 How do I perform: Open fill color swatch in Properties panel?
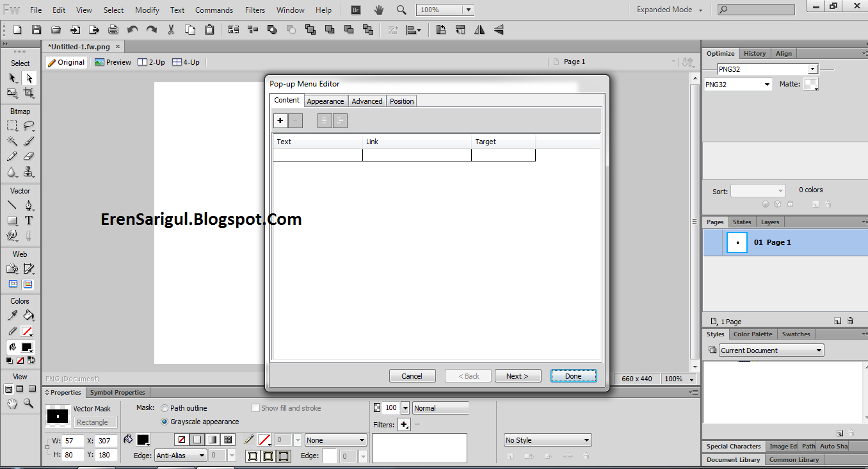pos(143,440)
